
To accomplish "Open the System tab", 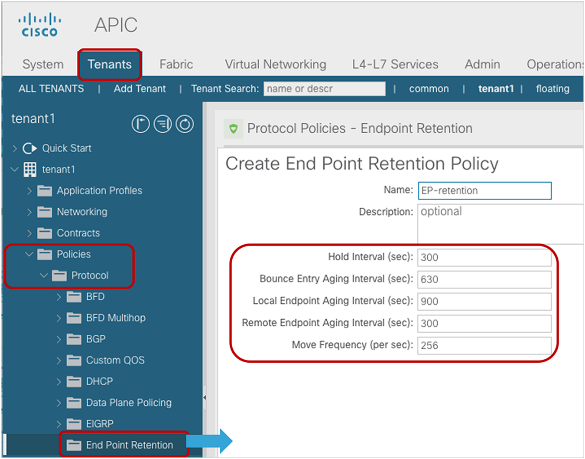I will pyautogui.click(x=43, y=65).
